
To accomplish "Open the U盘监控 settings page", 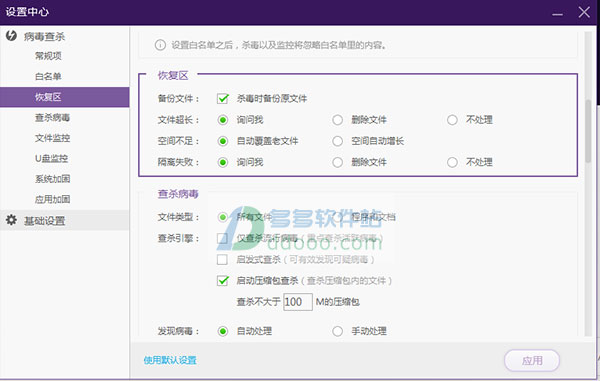I will [51, 158].
